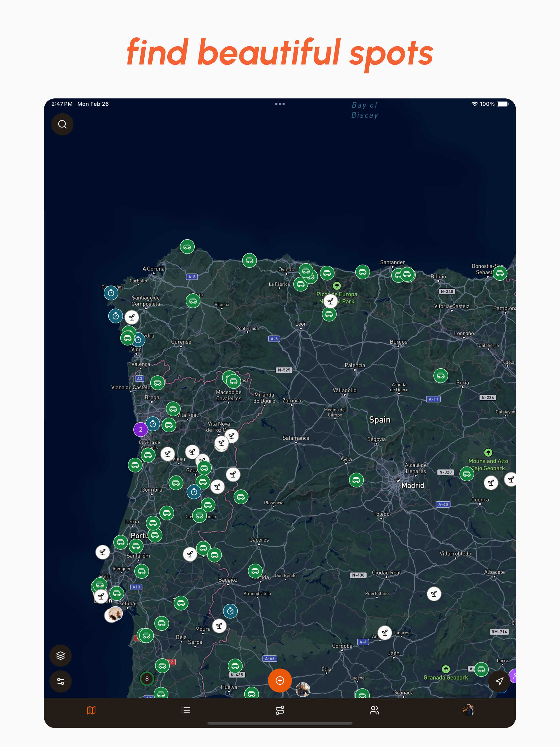Select nature marker west of Santarém
The image size is (560, 747).
(102, 553)
